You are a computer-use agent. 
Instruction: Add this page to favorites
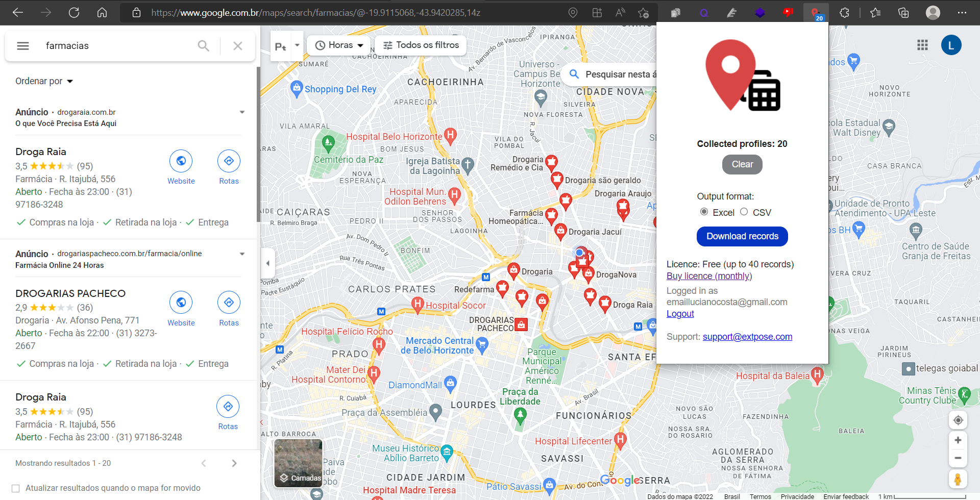643,12
